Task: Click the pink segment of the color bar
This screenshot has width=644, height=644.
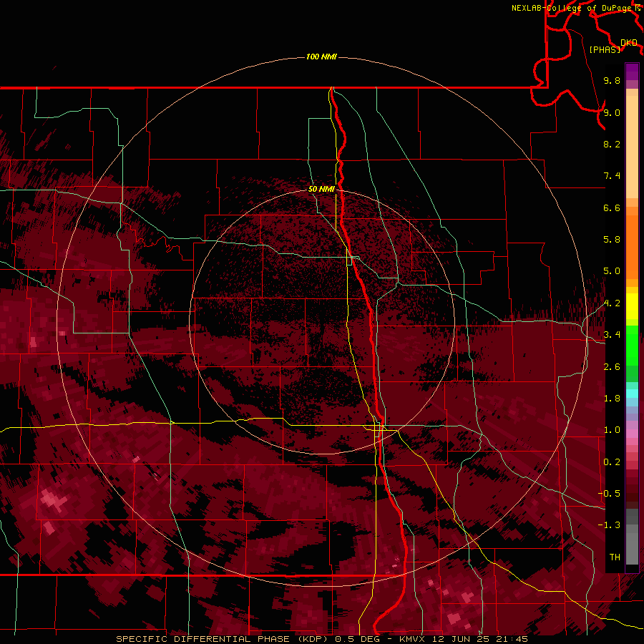Action: click(632, 434)
